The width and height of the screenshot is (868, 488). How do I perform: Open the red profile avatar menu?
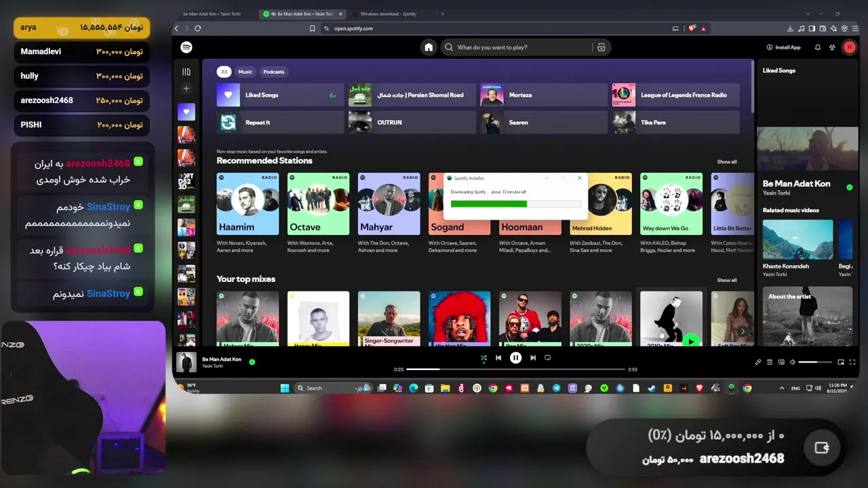(x=849, y=47)
